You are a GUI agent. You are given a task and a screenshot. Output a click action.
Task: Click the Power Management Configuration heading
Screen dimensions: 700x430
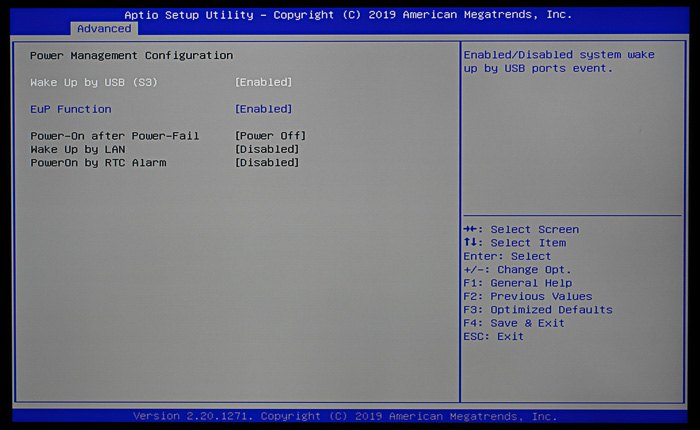(131, 55)
